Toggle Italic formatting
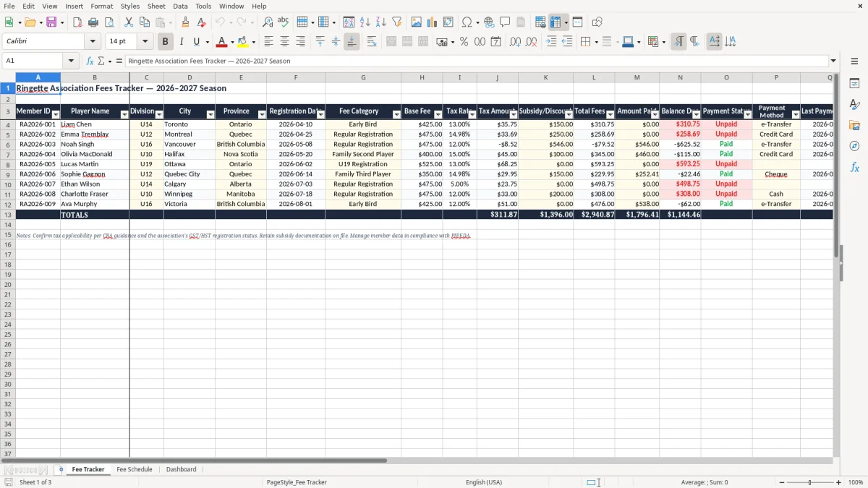The height and width of the screenshot is (488, 868). tap(182, 42)
